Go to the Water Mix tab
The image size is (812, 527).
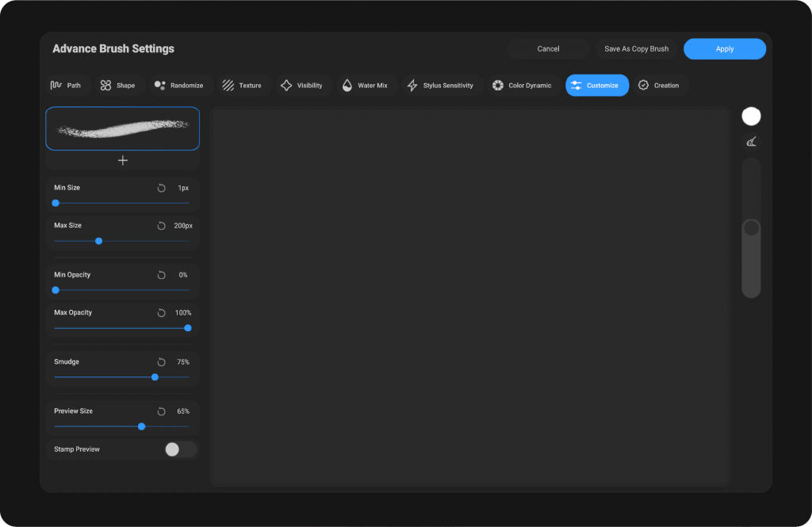pos(365,86)
